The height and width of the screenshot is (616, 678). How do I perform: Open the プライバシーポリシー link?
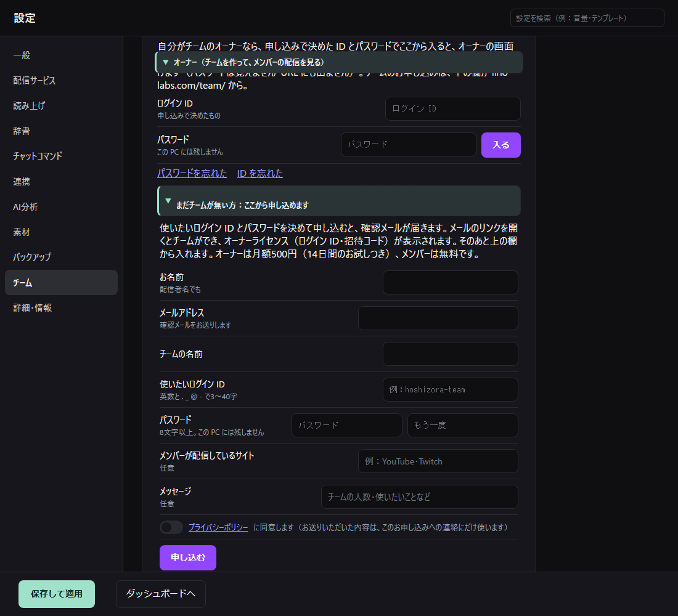click(x=218, y=527)
